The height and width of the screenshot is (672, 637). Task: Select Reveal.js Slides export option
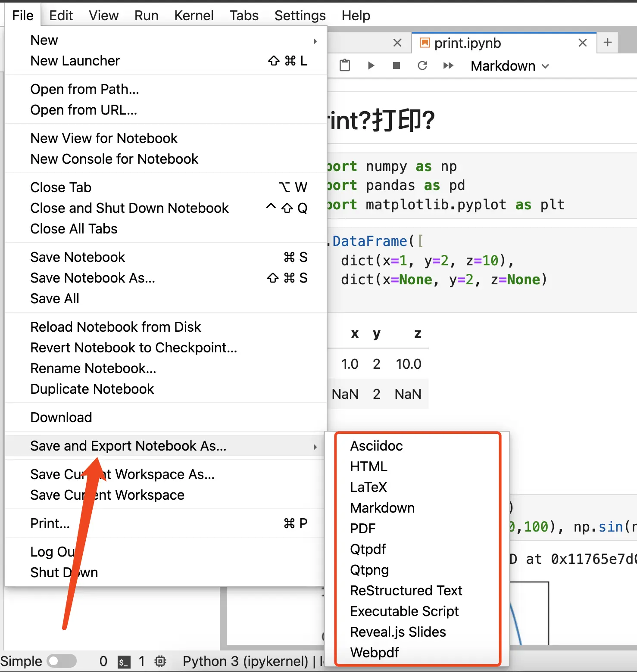[398, 632]
